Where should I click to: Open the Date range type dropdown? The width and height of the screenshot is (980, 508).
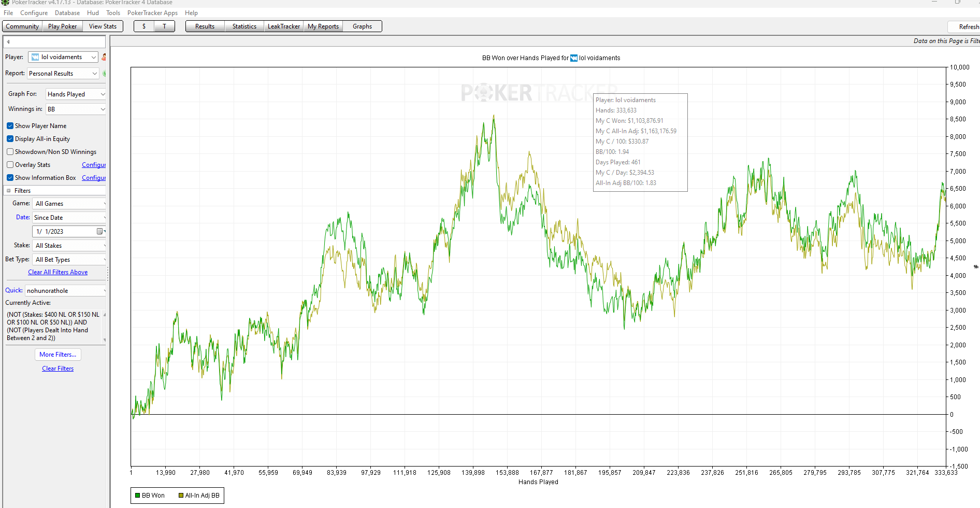(69, 218)
